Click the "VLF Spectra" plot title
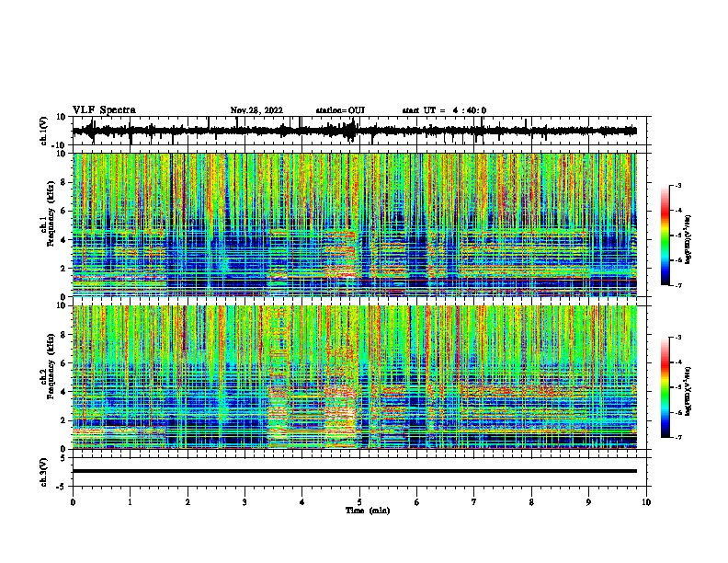This screenshot has height=563, width=728. pos(104,110)
